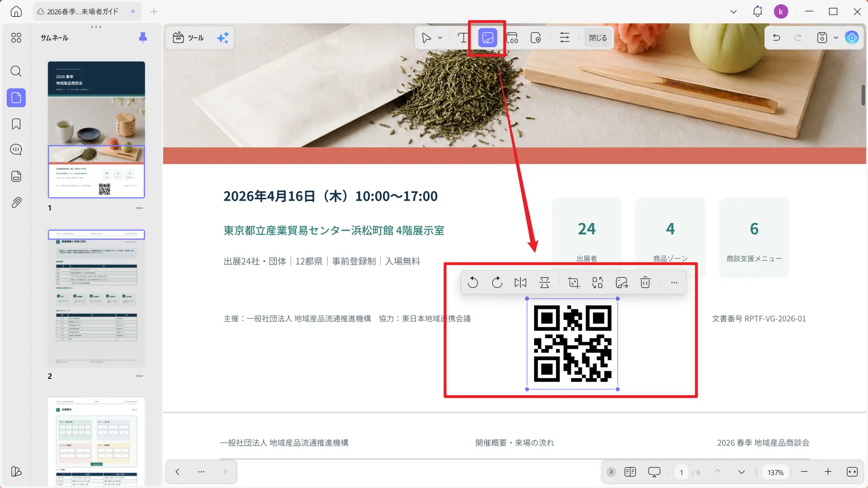
Task: Extract the selected image
Action: pos(622,283)
